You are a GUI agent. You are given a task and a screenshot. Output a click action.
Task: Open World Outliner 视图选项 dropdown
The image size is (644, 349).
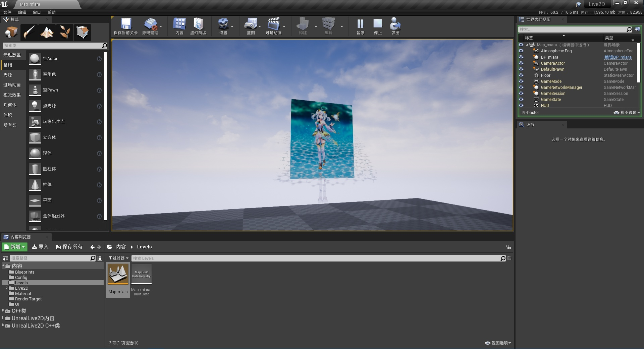point(627,113)
